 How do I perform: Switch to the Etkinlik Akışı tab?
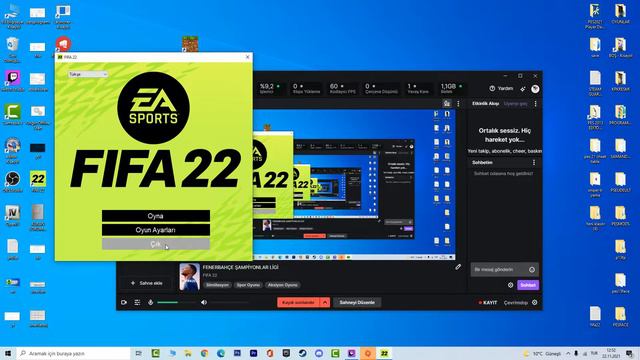tap(485, 104)
